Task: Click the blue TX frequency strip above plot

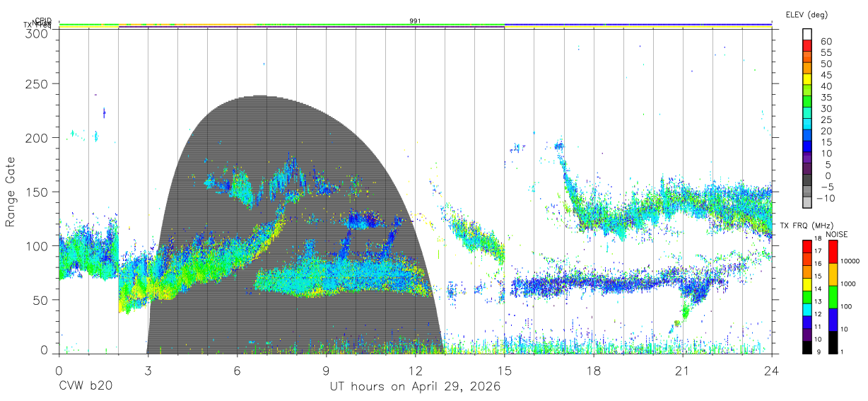Action: [x=638, y=24]
